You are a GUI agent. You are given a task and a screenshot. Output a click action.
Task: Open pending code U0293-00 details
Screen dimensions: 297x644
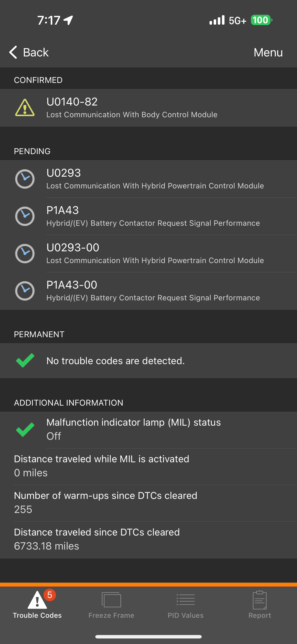click(155, 254)
